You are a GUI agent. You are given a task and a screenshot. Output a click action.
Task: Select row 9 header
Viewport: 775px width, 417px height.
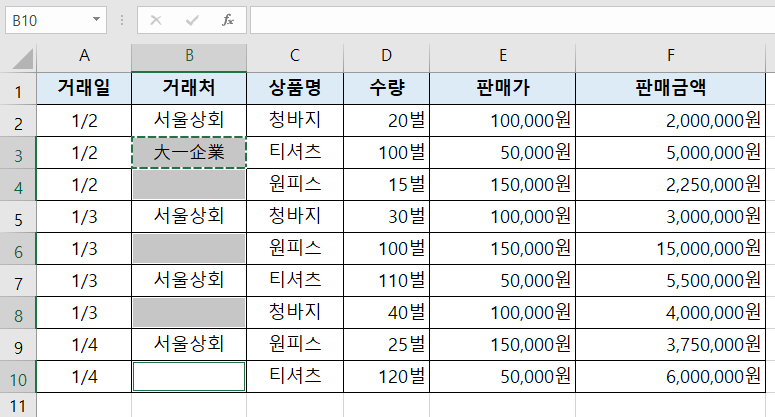[18, 345]
